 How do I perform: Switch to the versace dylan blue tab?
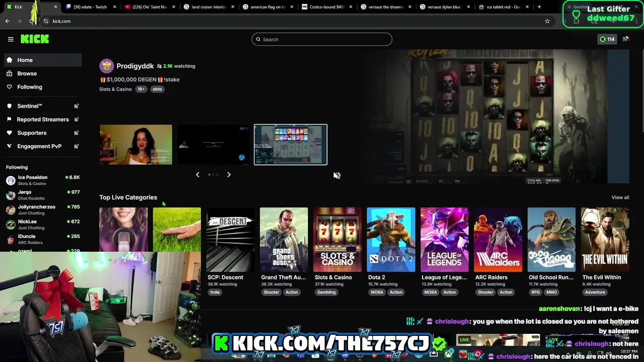coord(445,7)
